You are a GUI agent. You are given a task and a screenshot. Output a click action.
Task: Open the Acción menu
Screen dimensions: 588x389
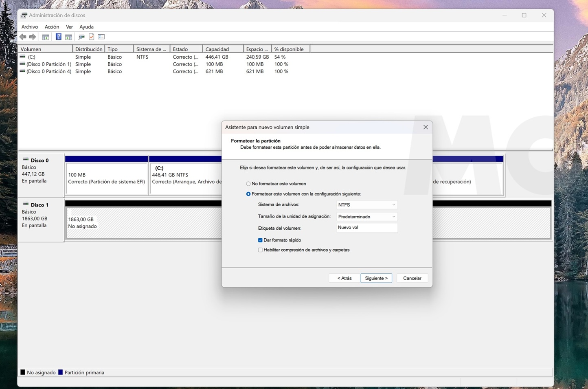click(52, 27)
